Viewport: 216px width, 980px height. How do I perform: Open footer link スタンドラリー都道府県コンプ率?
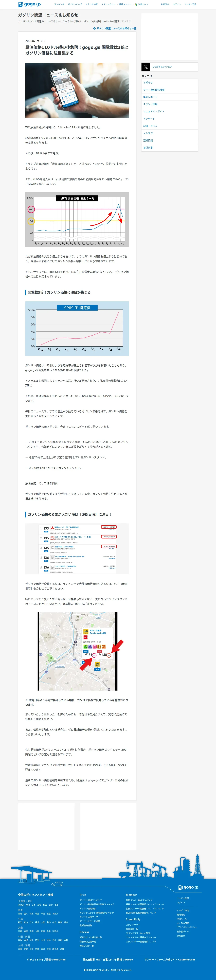(x=141, y=942)
